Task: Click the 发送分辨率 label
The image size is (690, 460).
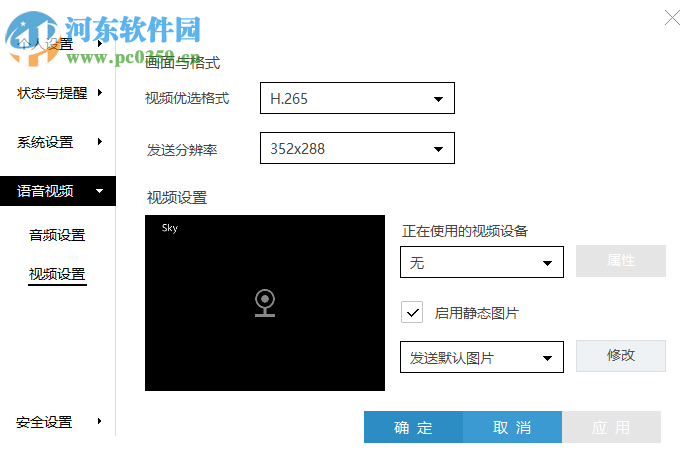Action: (182, 150)
